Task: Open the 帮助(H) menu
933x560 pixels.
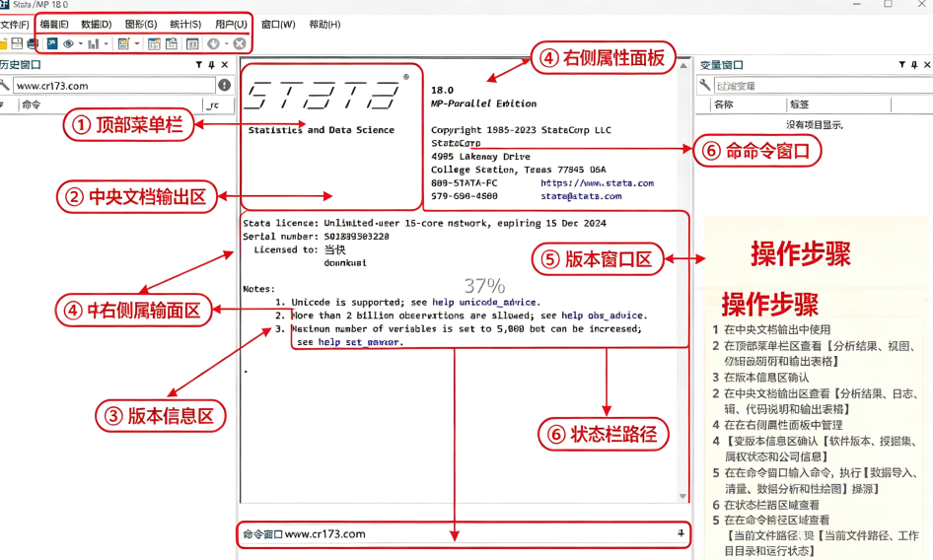Action: 324,25
